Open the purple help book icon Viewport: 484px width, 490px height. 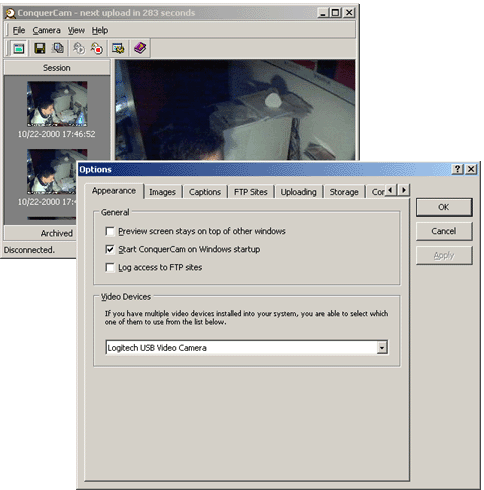coord(140,49)
